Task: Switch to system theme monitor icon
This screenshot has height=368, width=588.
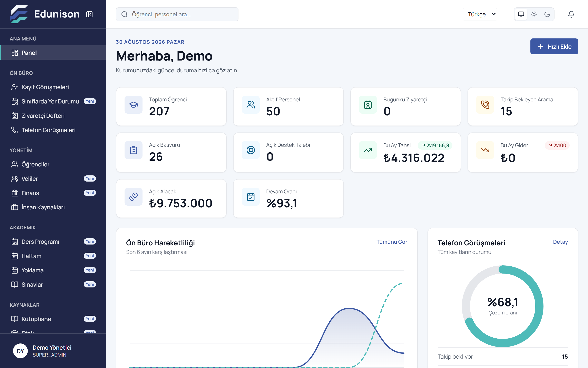Action: (x=521, y=14)
